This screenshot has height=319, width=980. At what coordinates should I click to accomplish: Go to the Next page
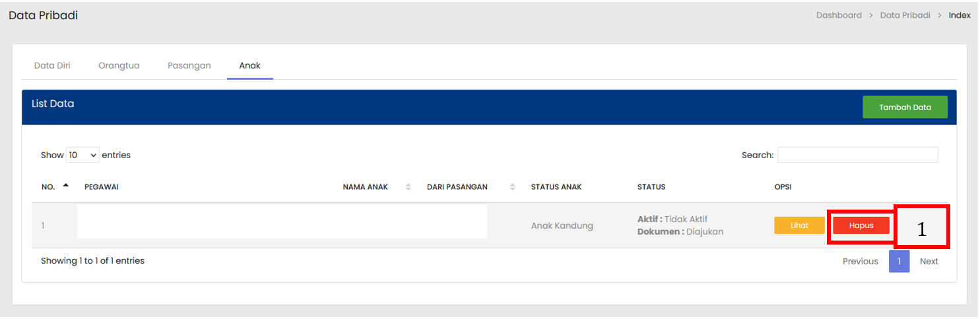point(929,262)
